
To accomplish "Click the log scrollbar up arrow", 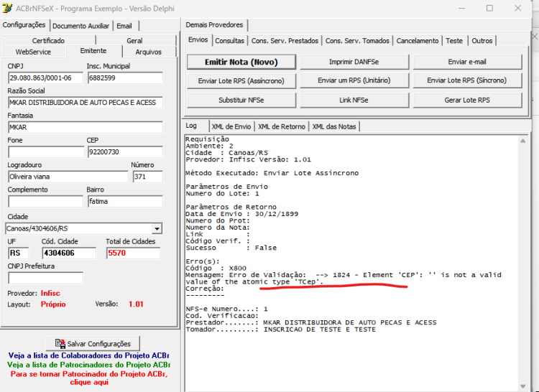I will coord(522,141).
